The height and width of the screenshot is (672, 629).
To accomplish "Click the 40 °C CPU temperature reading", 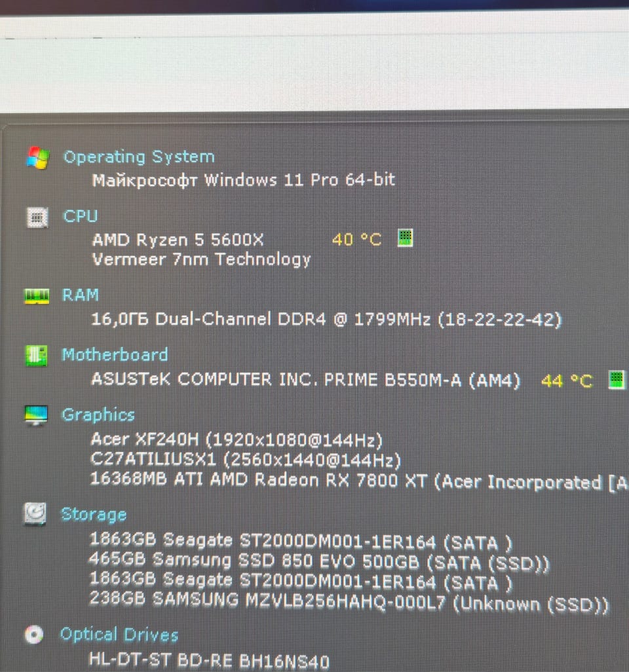I will 356,240.
